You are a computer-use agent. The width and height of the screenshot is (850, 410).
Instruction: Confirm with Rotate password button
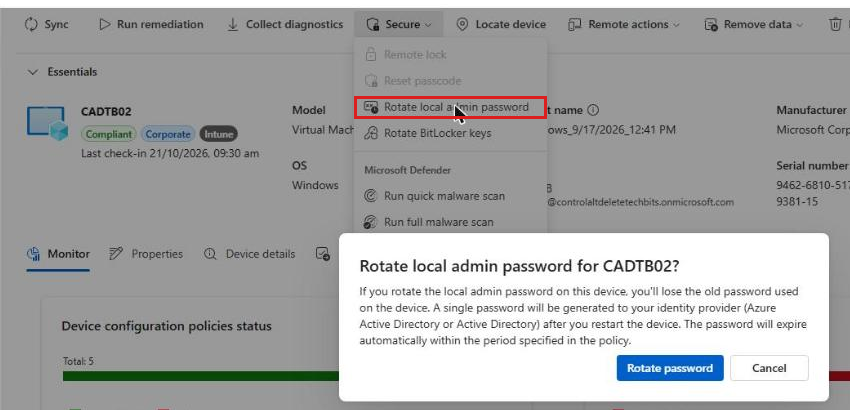tap(670, 368)
